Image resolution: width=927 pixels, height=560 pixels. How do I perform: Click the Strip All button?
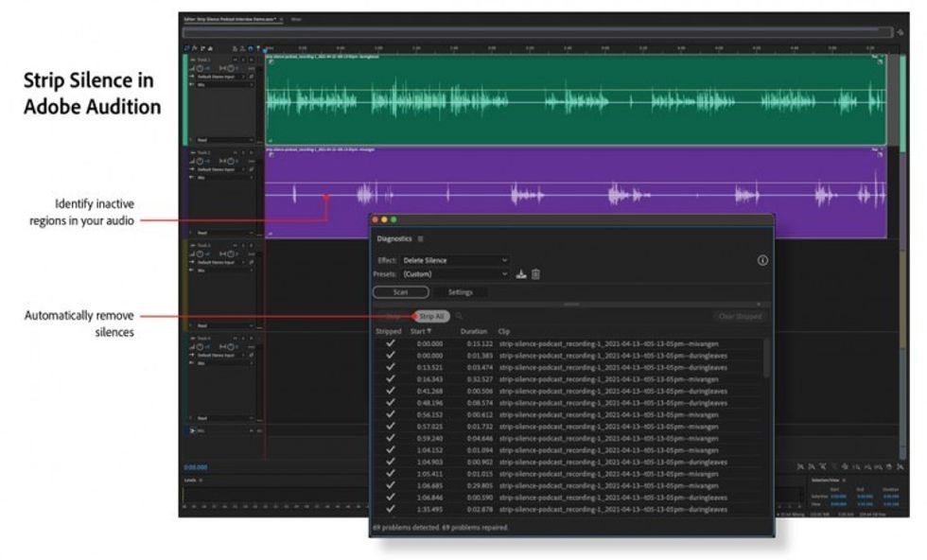click(431, 316)
